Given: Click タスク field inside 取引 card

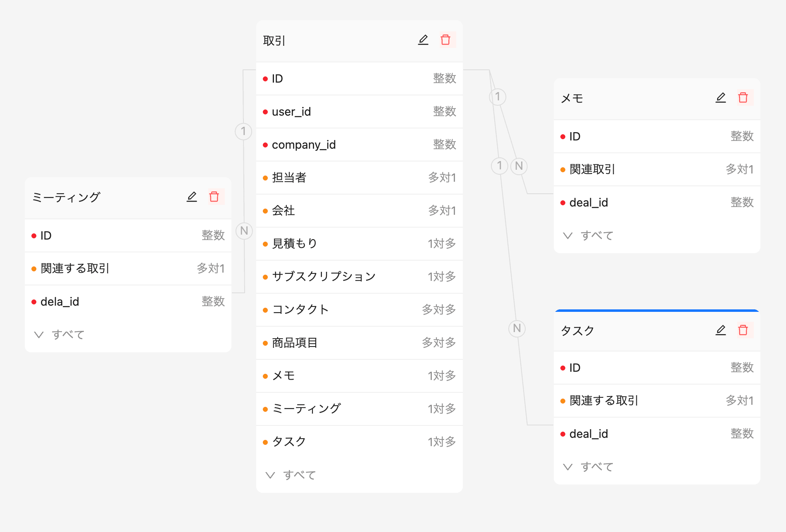Looking at the screenshot, I should [360, 442].
